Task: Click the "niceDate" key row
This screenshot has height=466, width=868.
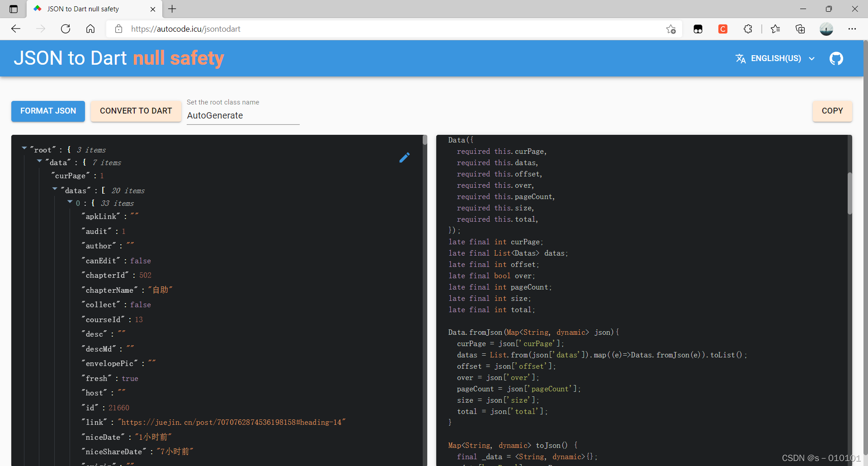Action: click(127, 437)
